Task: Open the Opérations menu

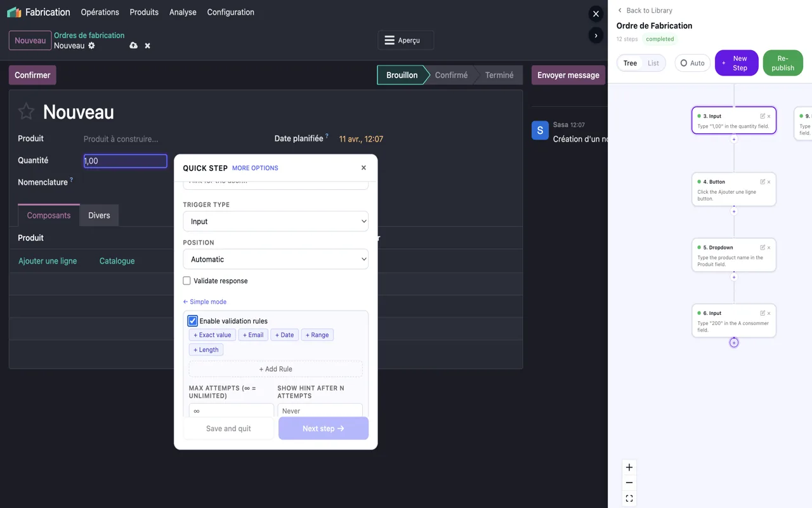Action: (100, 12)
